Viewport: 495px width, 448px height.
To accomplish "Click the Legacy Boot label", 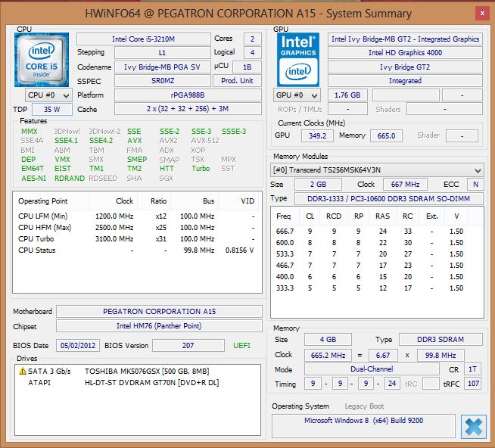I will coord(364,406).
